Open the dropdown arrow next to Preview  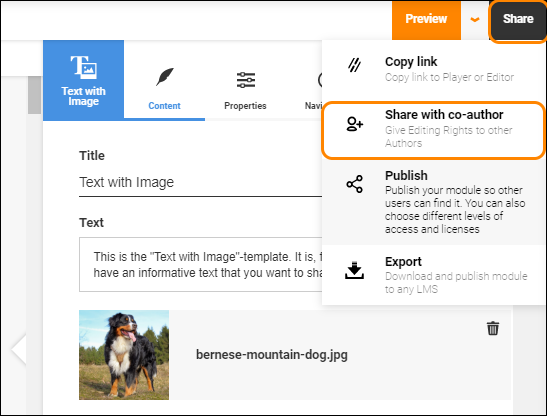474,20
